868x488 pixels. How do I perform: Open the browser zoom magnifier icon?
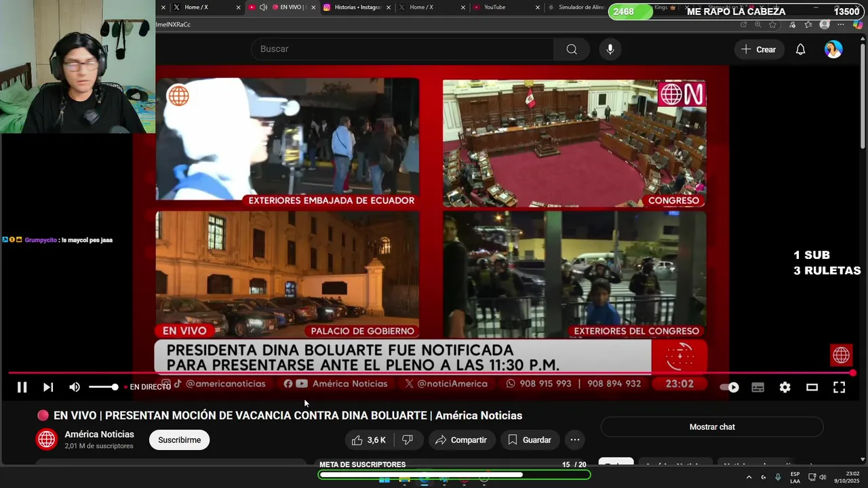(758, 24)
